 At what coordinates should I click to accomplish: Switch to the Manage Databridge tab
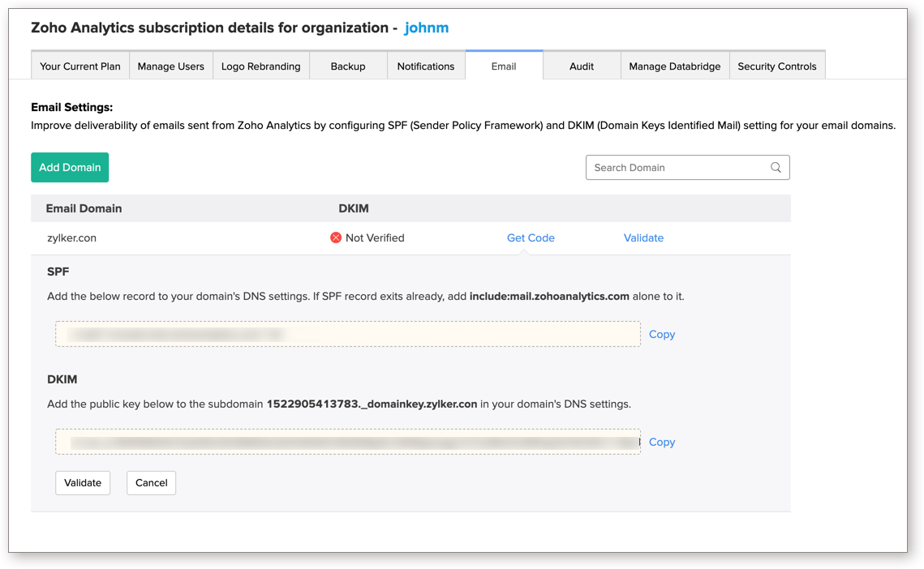[674, 66]
